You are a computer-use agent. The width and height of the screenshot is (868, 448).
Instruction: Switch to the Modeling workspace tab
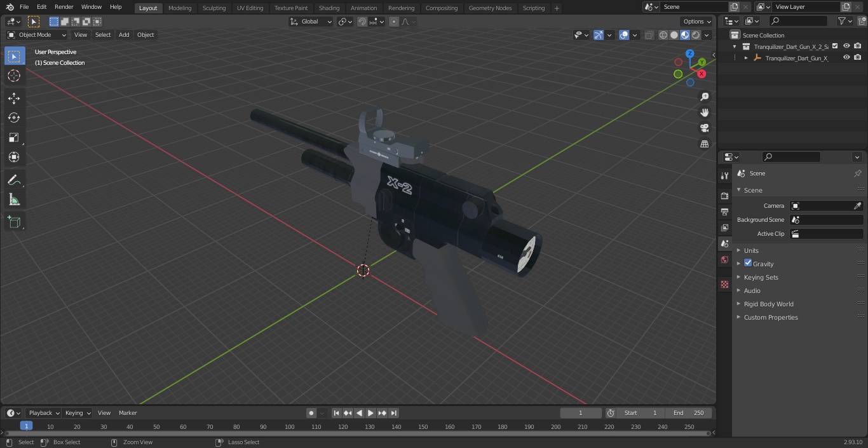[x=180, y=8]
